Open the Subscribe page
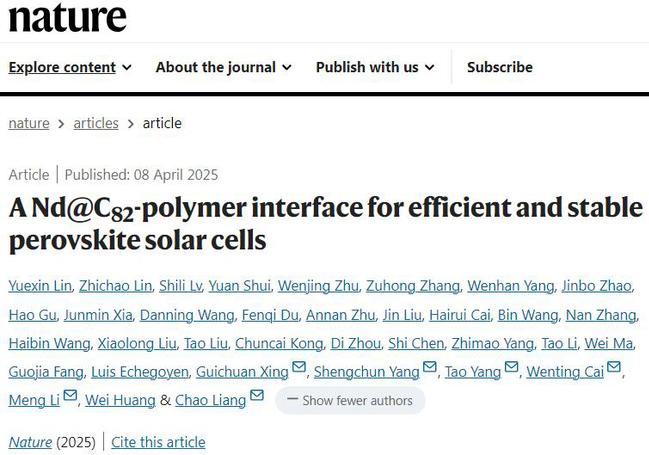Screen dimensions: 649x455 [499, 67]
